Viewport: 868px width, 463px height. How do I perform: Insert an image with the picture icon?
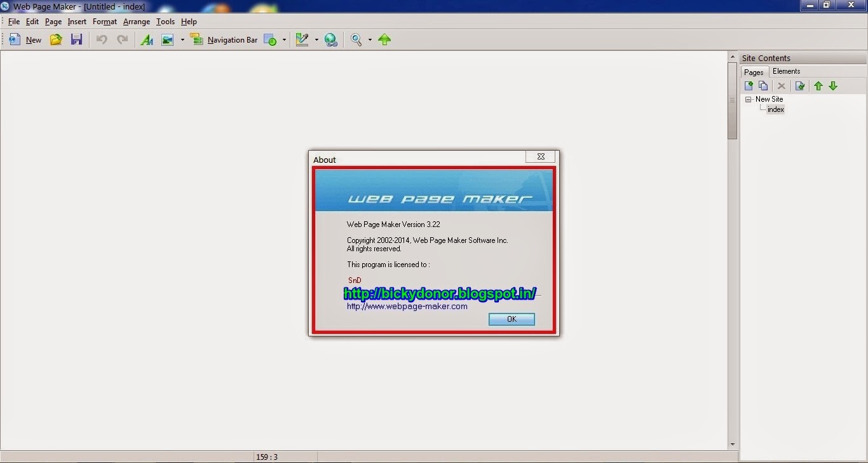[167, 40]
